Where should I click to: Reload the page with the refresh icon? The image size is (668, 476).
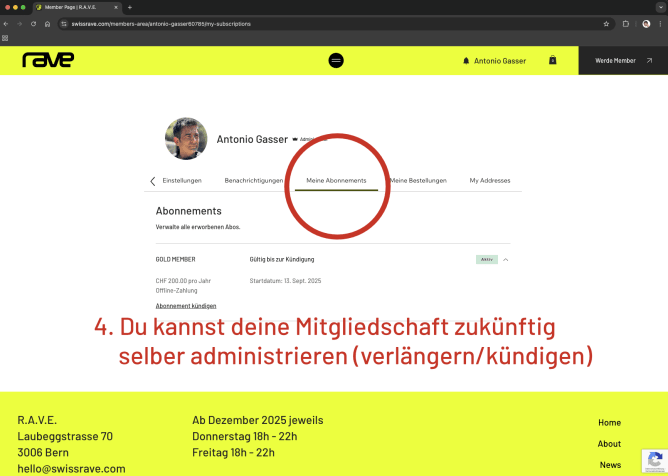click(33, 24)
